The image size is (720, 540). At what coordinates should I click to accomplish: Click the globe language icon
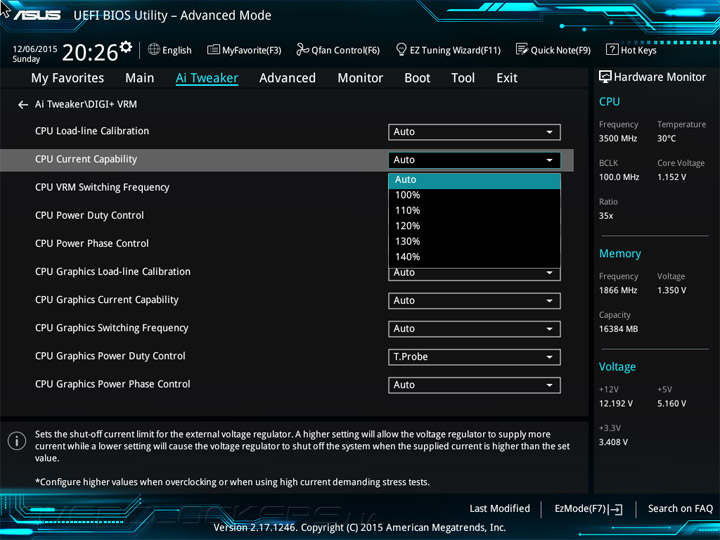(x=154, y=49)
